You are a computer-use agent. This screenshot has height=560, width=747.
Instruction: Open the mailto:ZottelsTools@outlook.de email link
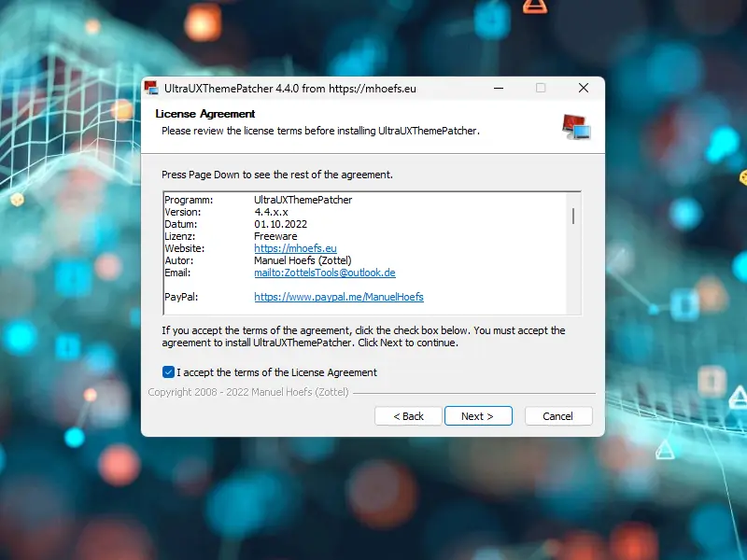tap(325, 273)
